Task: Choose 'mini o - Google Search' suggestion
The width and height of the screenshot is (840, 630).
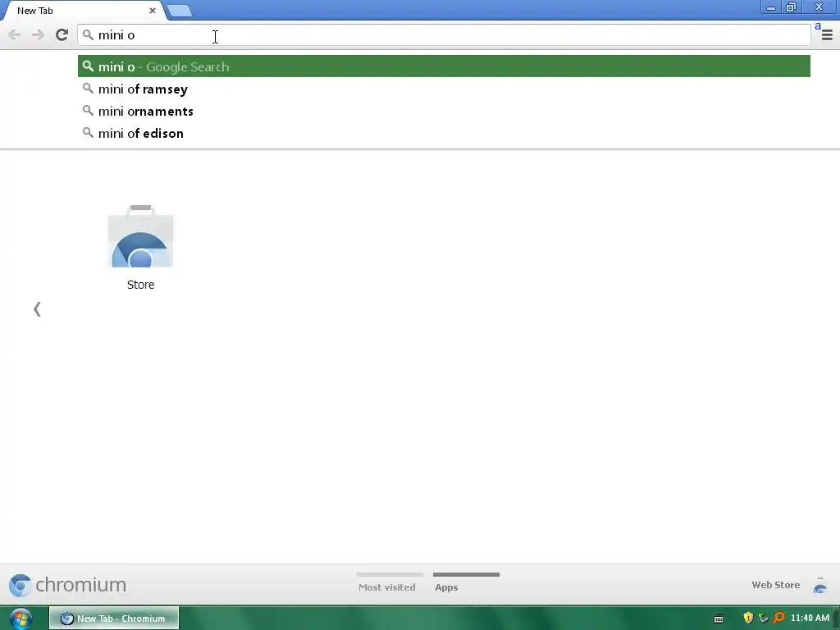Action: click(x=444, y=66)
